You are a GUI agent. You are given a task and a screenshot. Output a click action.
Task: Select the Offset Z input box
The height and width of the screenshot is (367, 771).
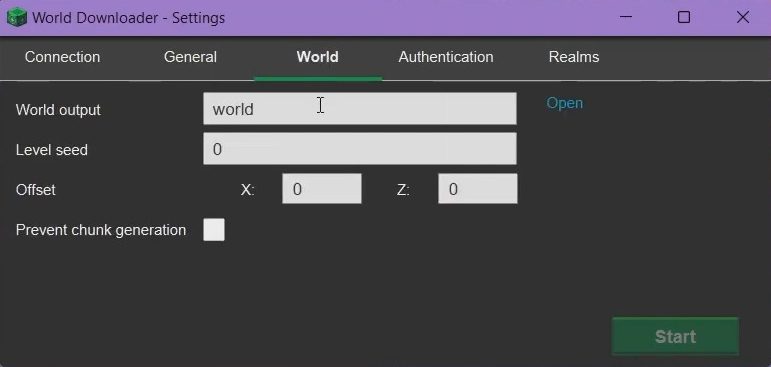coord(477,189)
